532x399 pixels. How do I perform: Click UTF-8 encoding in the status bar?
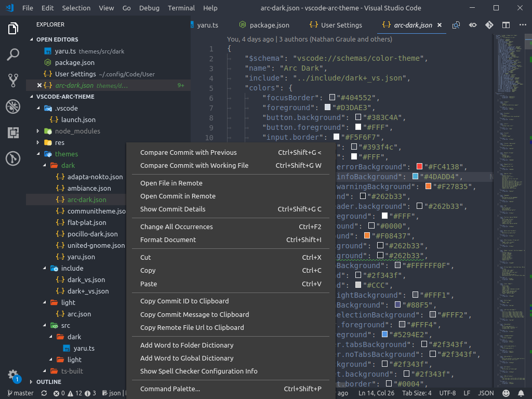pyautogui.click(x=447, y=393)
